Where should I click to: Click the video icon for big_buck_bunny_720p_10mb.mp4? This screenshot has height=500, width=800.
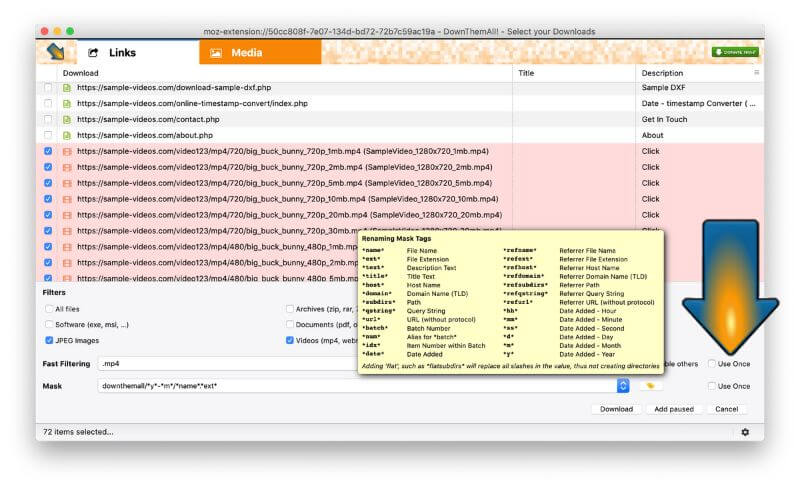point(67,199)
